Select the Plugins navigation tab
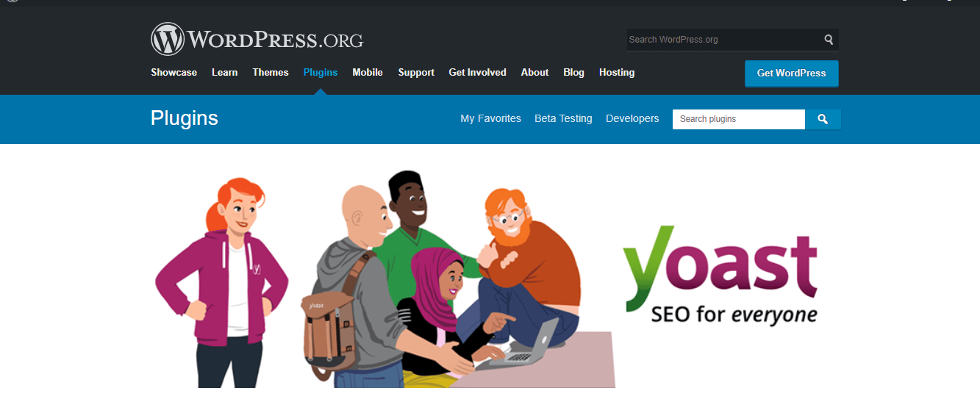 tap(321, 72)
